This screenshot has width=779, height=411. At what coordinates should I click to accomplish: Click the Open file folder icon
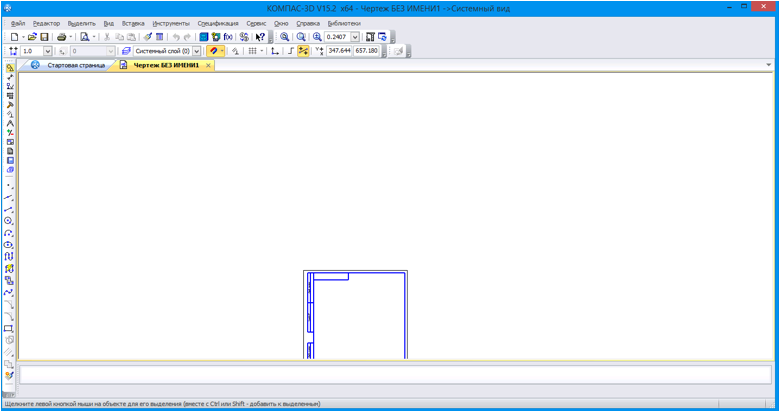tap(32, 37)
